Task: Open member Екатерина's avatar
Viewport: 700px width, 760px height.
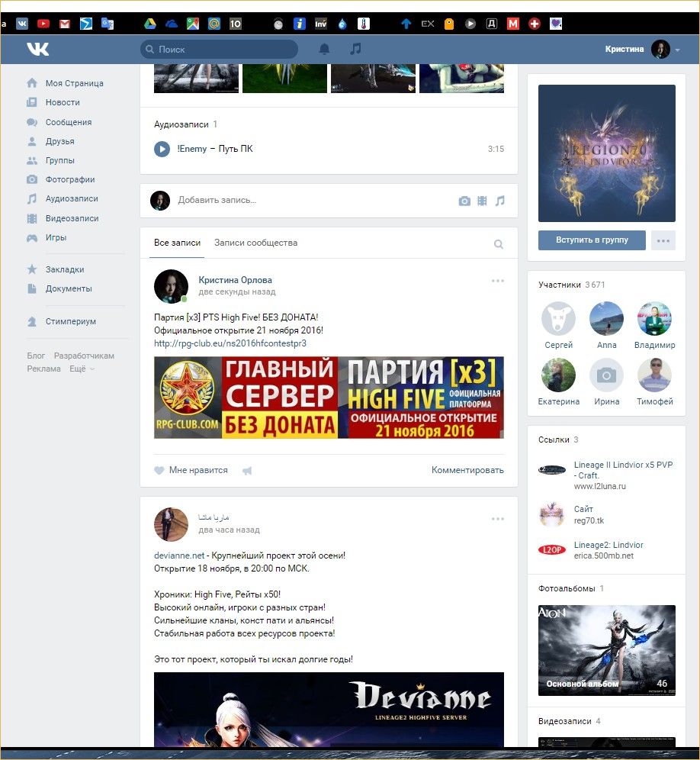Action: pos(558,375)
